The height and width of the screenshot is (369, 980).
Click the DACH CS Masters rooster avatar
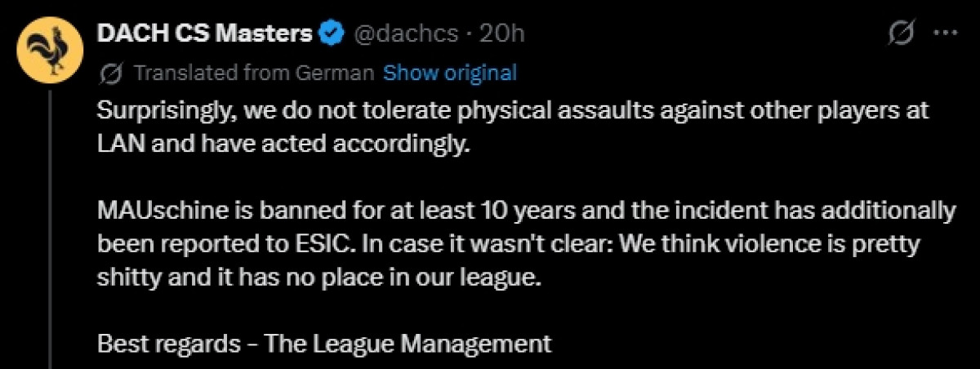[48, 51]
